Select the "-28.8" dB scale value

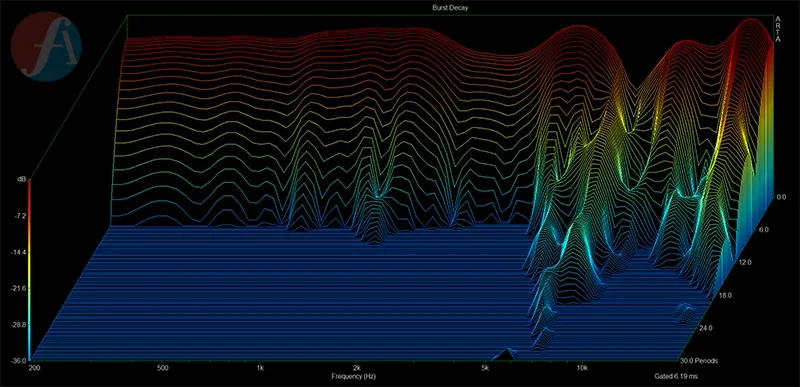click(x=18, y=325)
